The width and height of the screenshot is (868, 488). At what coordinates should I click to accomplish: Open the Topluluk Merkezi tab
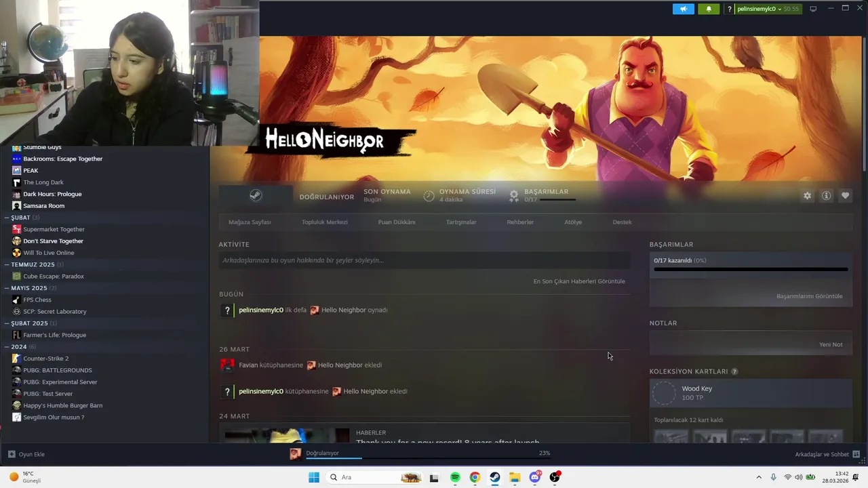tap(325, 222)
